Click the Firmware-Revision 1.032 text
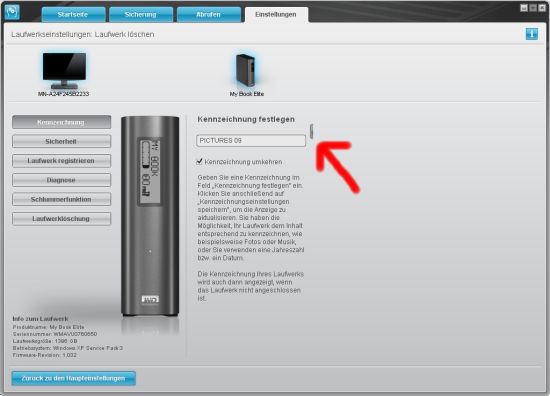Screen dimensions: 550x396 point(45,355)
